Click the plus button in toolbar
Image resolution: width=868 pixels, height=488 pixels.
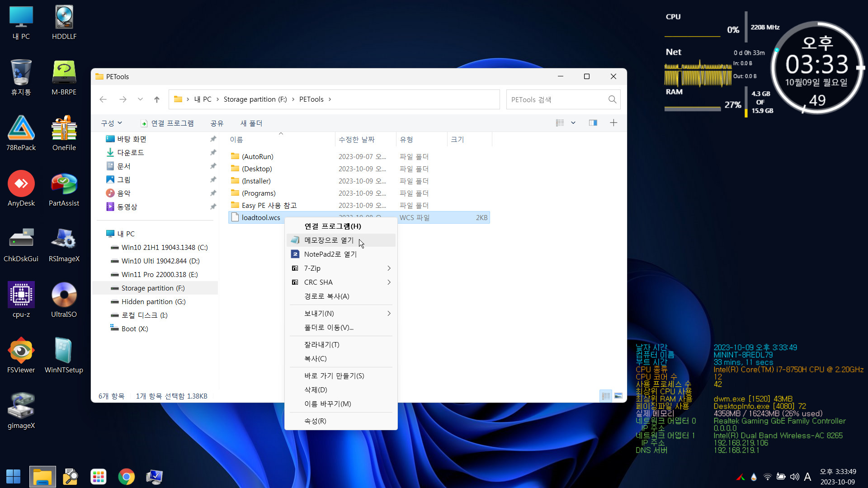[613, 123]
